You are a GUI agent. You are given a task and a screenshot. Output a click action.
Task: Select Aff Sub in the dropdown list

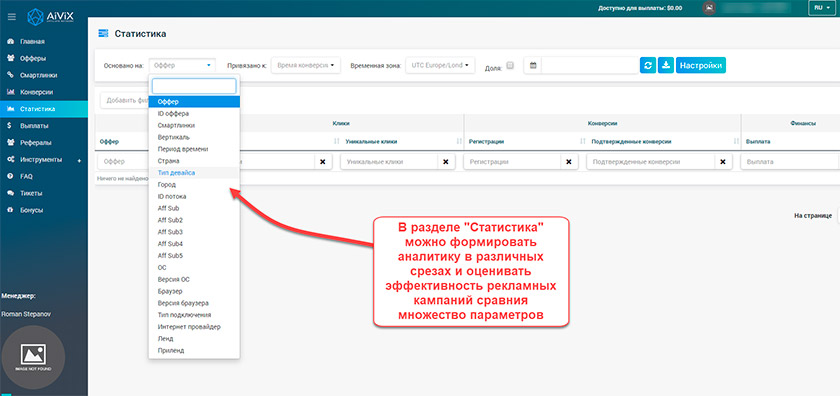pyautogui.click(x=194, y=208)
